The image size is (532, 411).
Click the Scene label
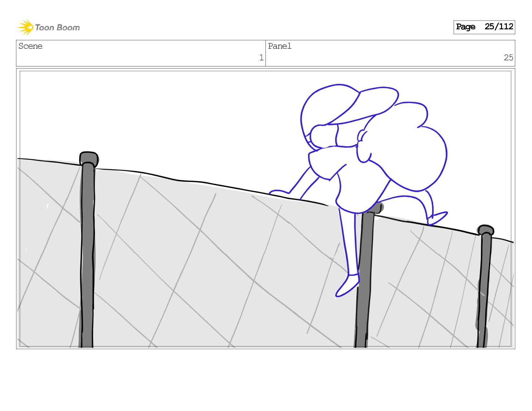tap(30, 46)
